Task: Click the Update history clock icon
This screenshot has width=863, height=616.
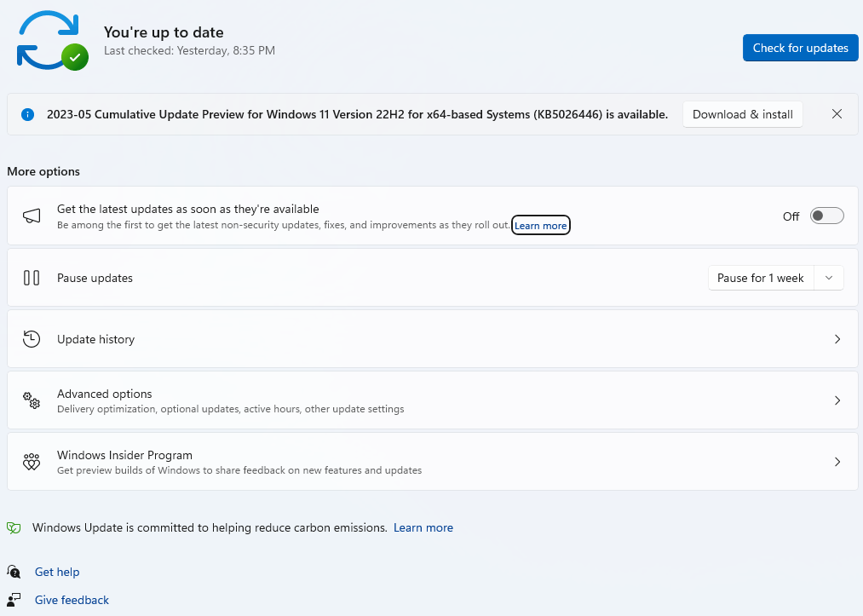Action: tap(32, 339)
